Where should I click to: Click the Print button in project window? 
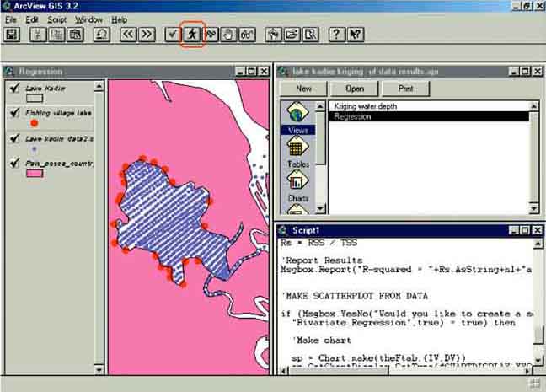click(x=405, y=88)
